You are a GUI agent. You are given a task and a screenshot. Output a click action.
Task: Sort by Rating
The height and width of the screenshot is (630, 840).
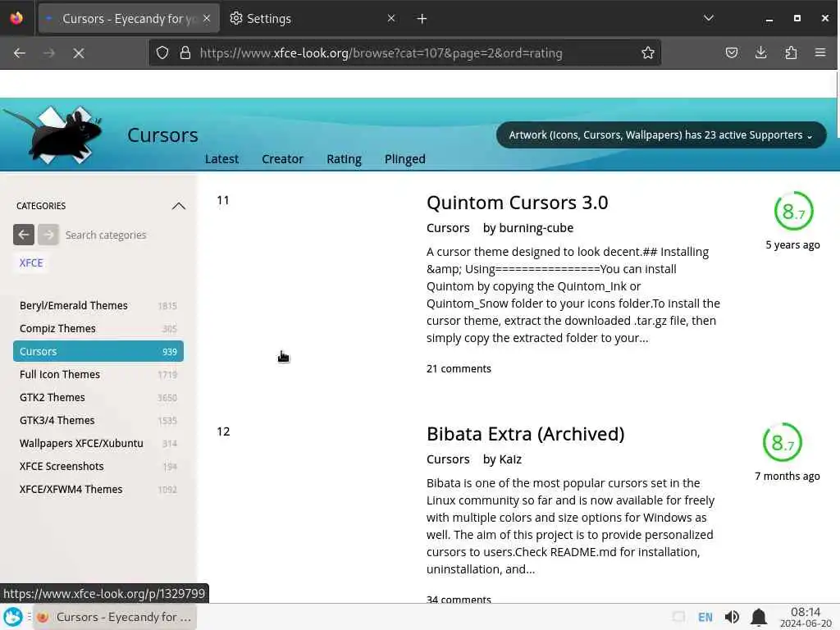pos(344,159)
